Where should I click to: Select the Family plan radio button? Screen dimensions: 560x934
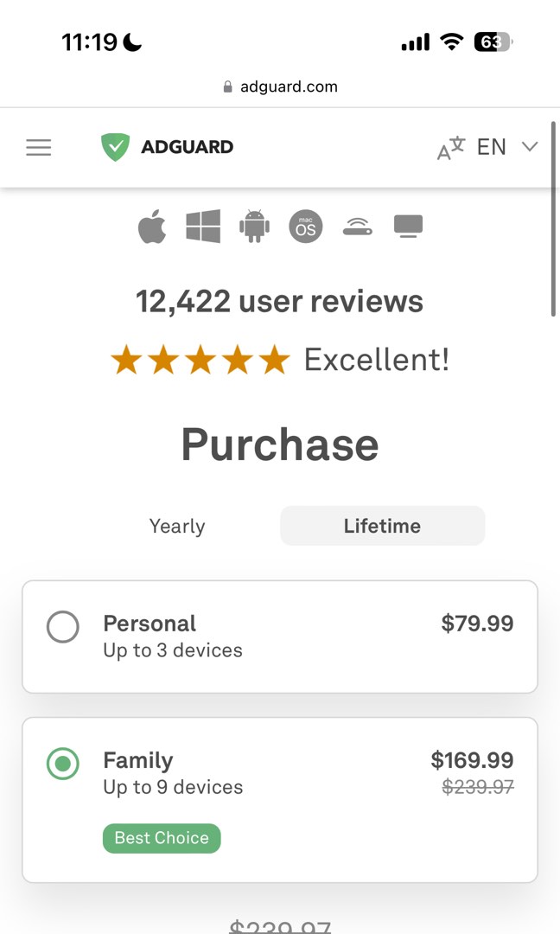[62, 764]
